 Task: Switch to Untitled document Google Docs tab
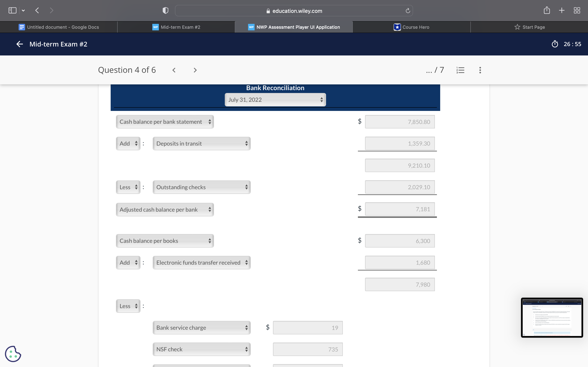[59, 27]
